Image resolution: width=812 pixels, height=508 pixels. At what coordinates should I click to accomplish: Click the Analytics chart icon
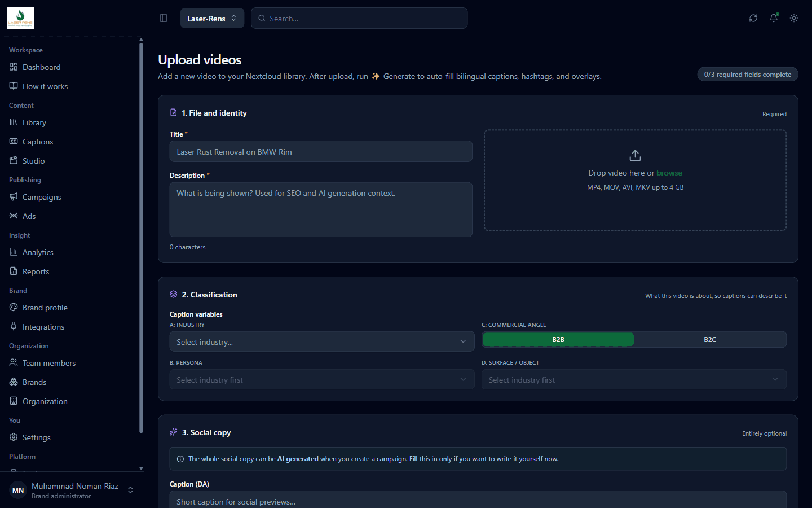tap(14, 252)
